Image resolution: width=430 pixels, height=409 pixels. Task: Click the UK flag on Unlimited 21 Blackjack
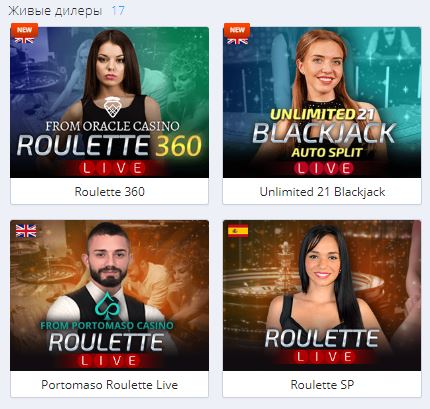click(237, 41)
